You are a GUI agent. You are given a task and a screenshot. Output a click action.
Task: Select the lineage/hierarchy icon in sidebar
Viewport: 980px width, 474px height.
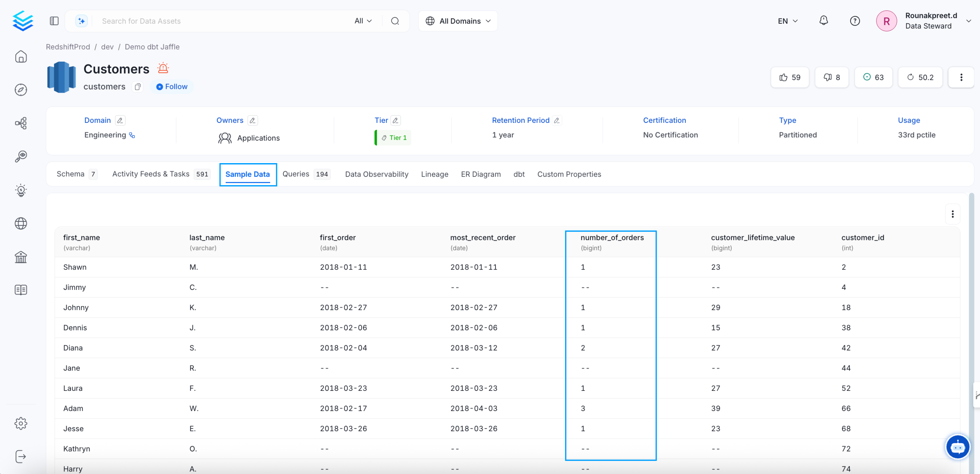(x=21, y=123)
